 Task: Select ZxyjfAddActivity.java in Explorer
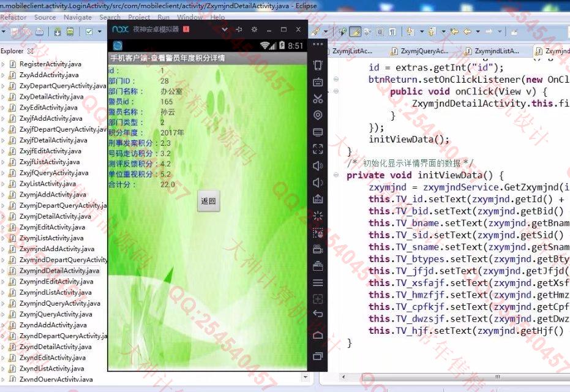[51, 118]
